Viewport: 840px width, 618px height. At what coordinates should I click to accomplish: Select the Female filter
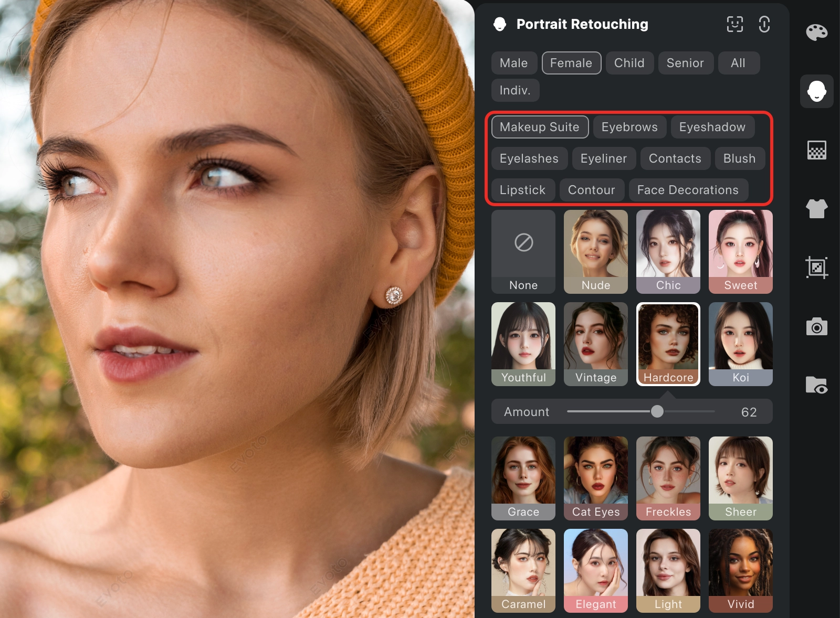point(571,63)
